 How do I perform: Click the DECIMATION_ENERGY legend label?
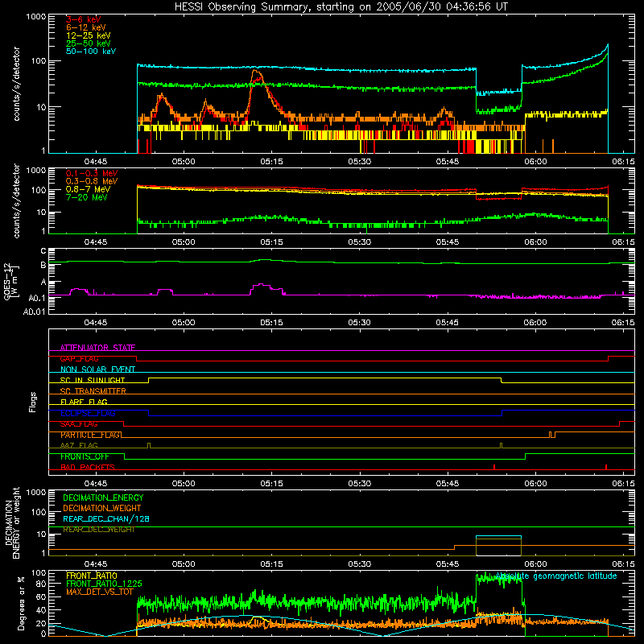pyautogui.click(x=103, y=497)
